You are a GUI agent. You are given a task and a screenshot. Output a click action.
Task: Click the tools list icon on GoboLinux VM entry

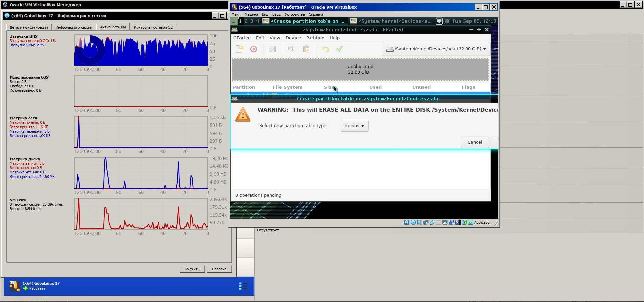tap(243, 286)
